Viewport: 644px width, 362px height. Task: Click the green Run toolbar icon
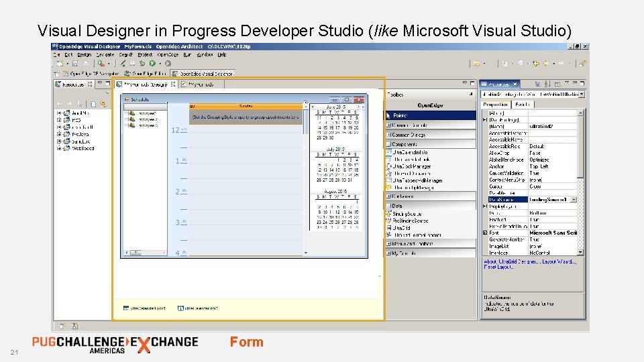(x=152, y=64)
